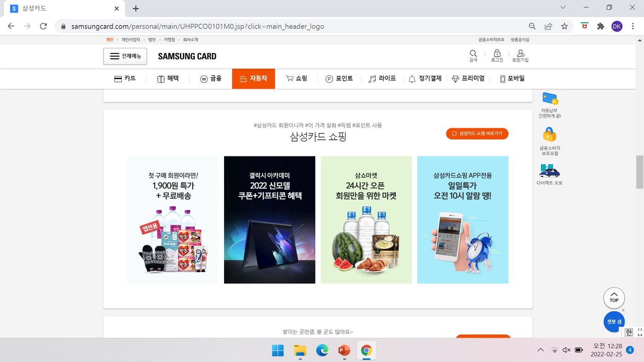Image resolution: width=644 pixels, height=362 pixels.
Task: Click the 삼성카드 쇼핑 바로가기 button
Action: point(477,133)
